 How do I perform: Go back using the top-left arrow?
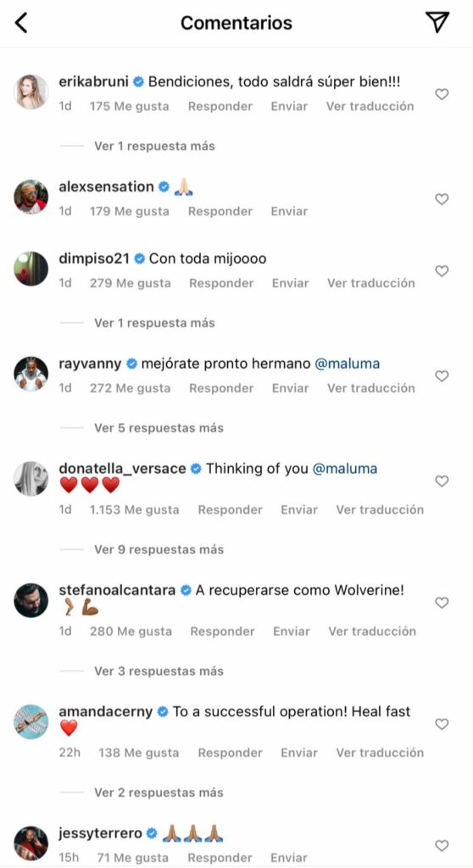[21, 23]
